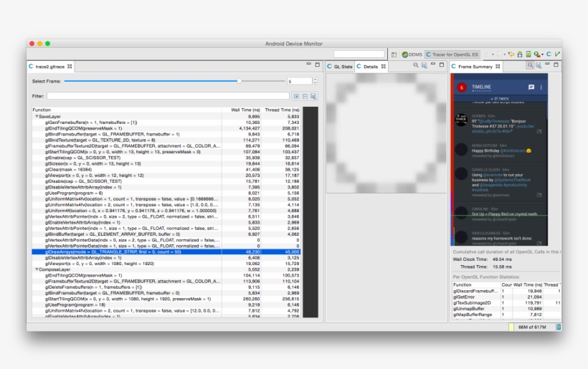The height and width of the screenshot is (369, 588).
Task: Click the Function column header in trace table
Action: click(127, 110)
